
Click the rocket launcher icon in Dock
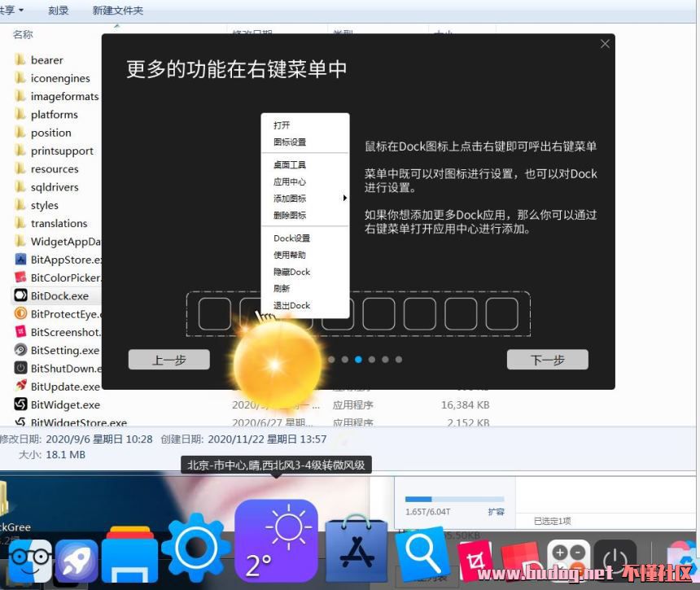click(77, 561)
